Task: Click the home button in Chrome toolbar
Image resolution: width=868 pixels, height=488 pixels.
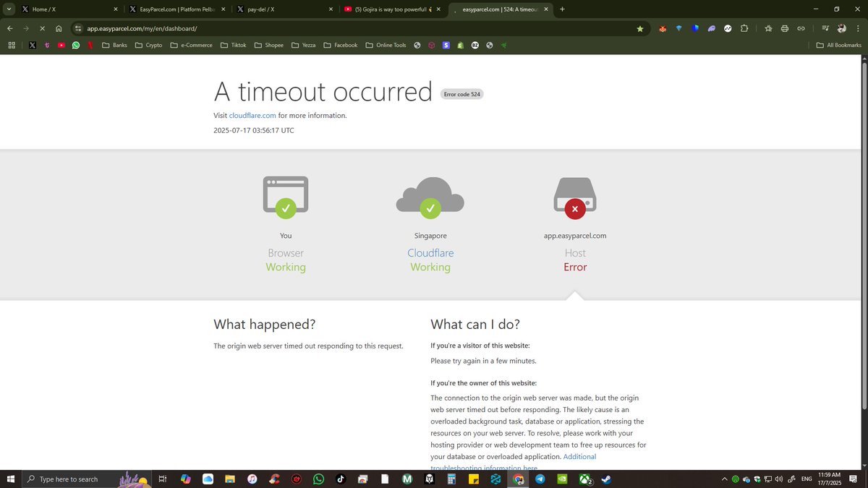Action: (x=59, y=28)
